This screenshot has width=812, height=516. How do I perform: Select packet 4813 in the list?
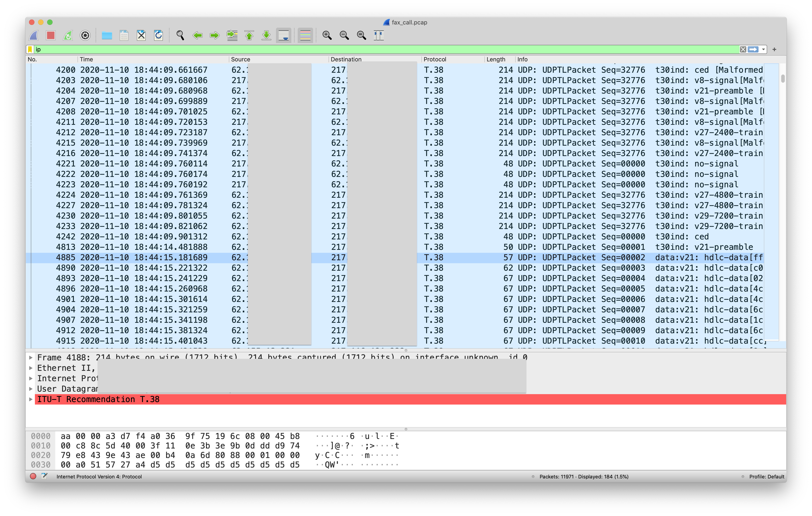(x=236, y=247)
